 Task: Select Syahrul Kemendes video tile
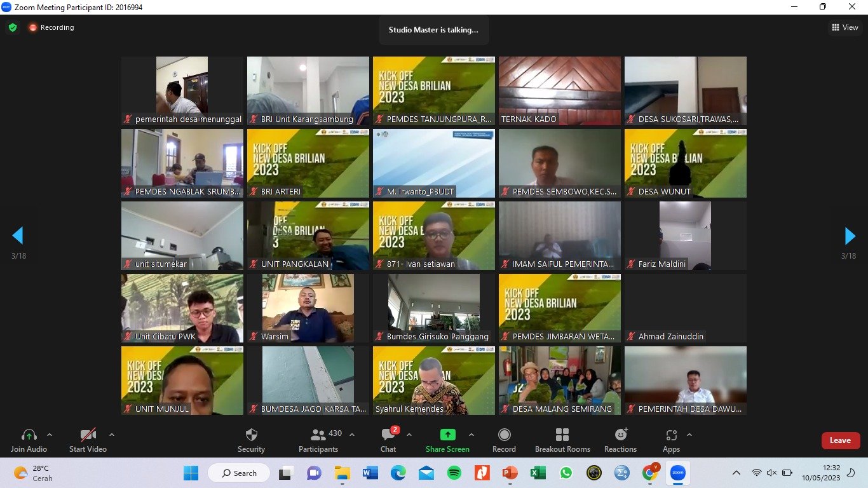[434, 381]
